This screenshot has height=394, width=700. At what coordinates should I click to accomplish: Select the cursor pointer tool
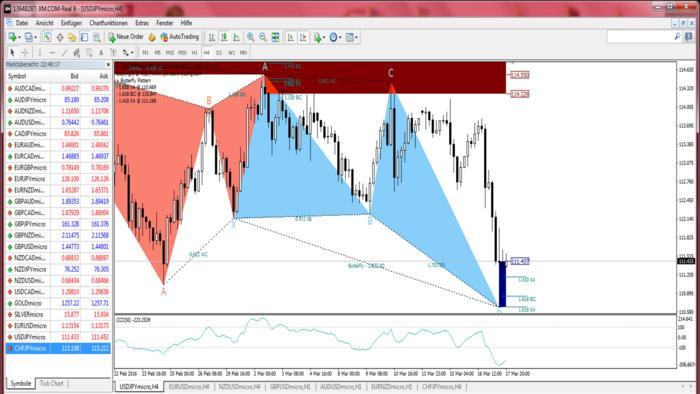[12, 53]
